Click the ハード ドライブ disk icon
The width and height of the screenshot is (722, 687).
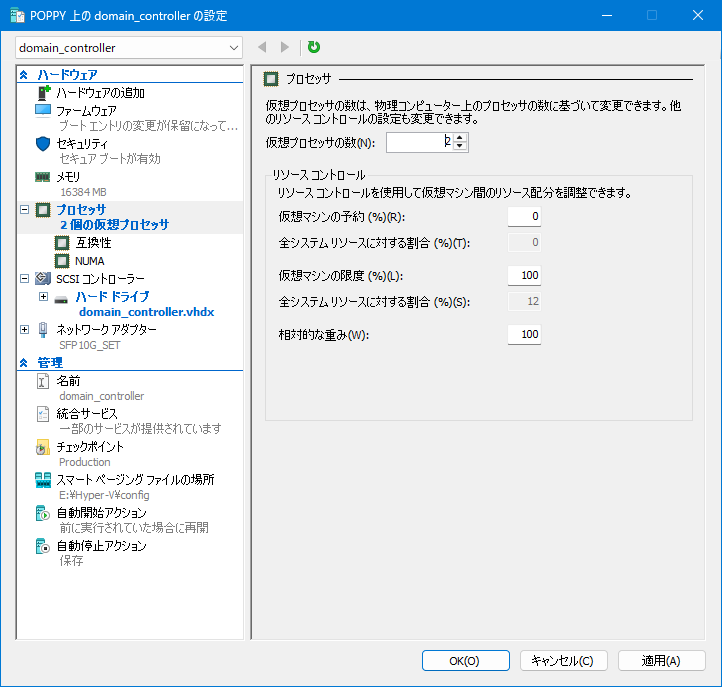[61, 300]
